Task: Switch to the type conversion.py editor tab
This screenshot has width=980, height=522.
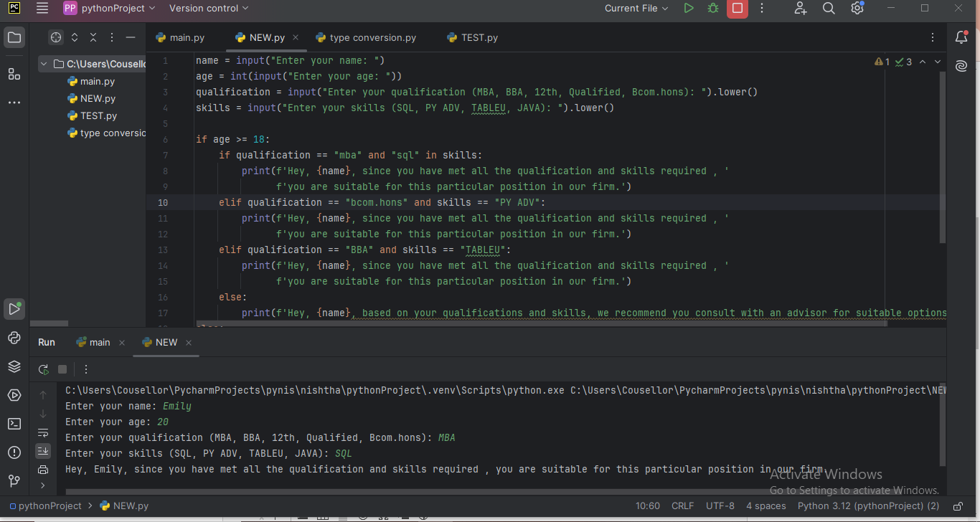Action: pyautogui.click(x=366, y=37)
